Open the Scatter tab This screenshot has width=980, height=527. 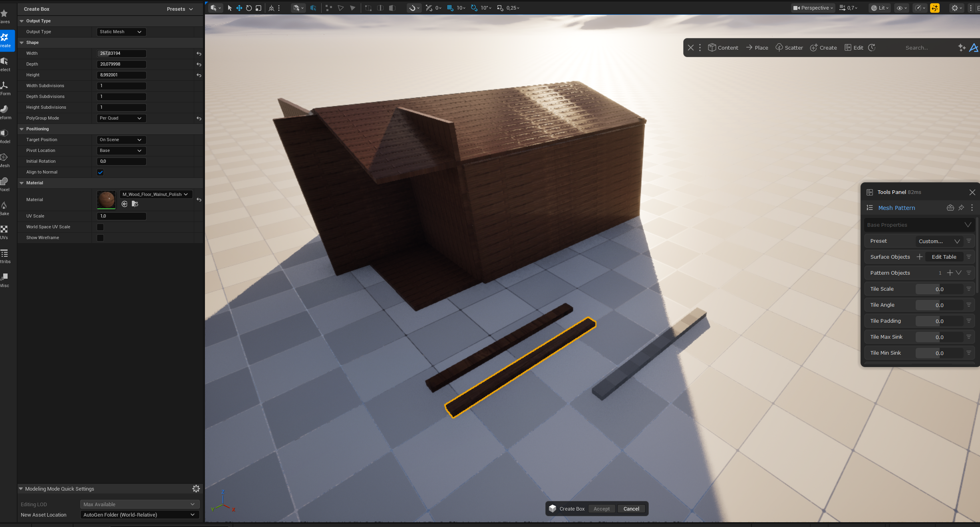coord(789,48)
